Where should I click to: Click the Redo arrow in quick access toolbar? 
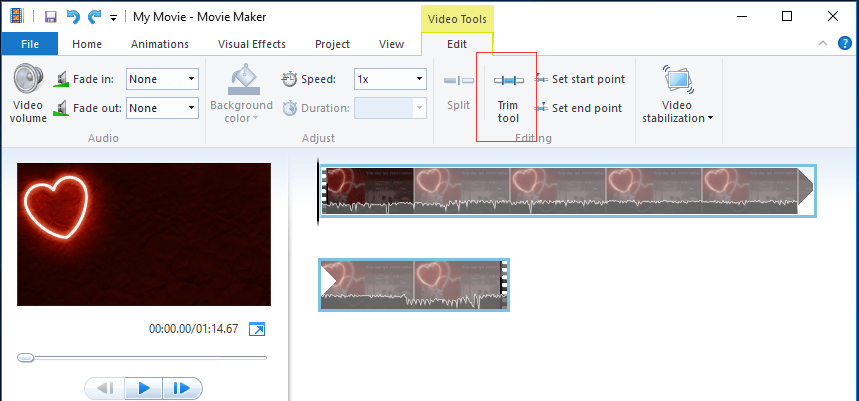point(94,16)
